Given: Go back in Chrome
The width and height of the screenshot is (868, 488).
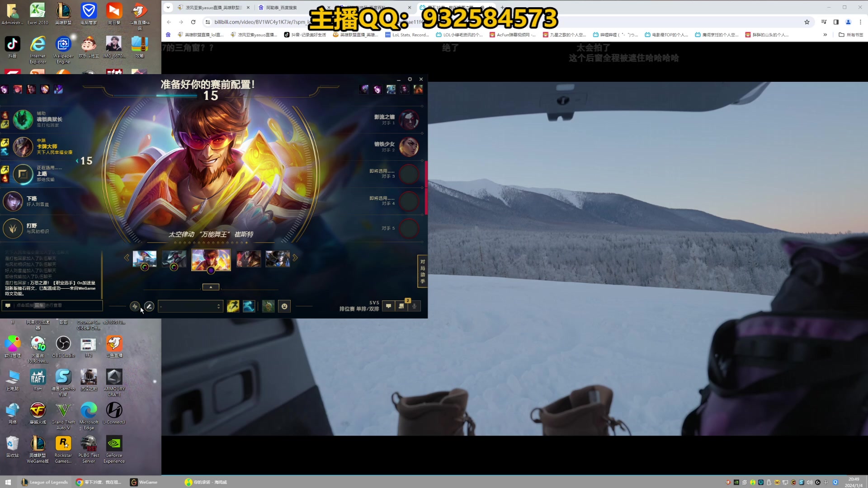Looking at the screenshot, I should [169, 22].
